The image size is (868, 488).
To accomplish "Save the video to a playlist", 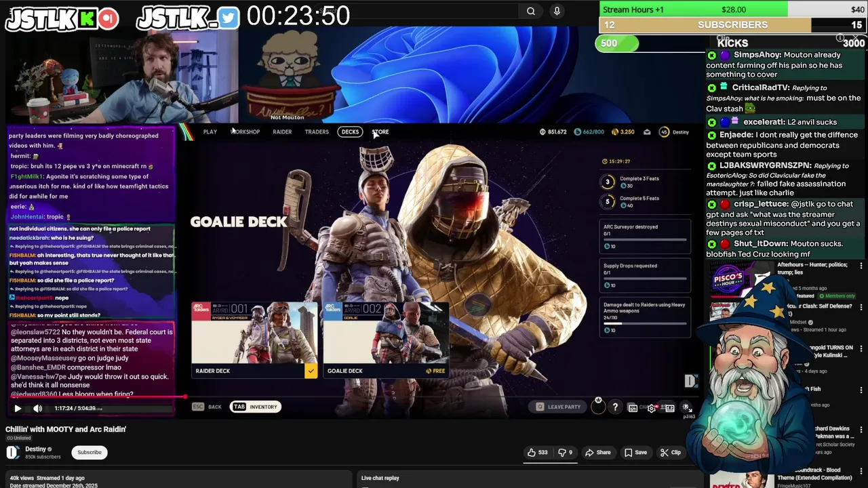I will pyautogui.click(x=635, y=452).
